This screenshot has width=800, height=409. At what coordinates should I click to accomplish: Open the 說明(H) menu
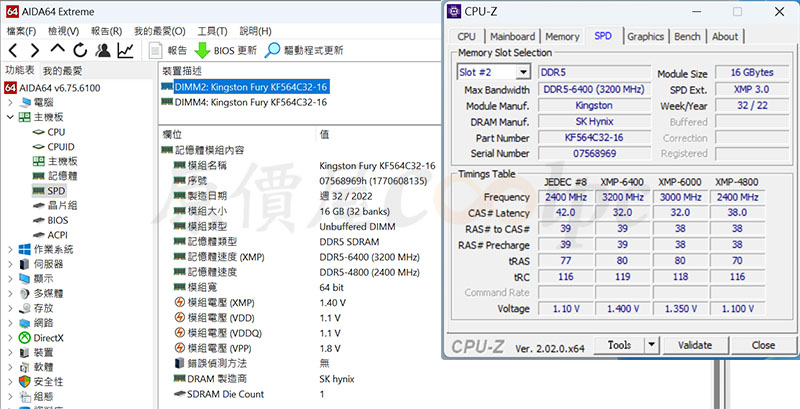[256, 31]
